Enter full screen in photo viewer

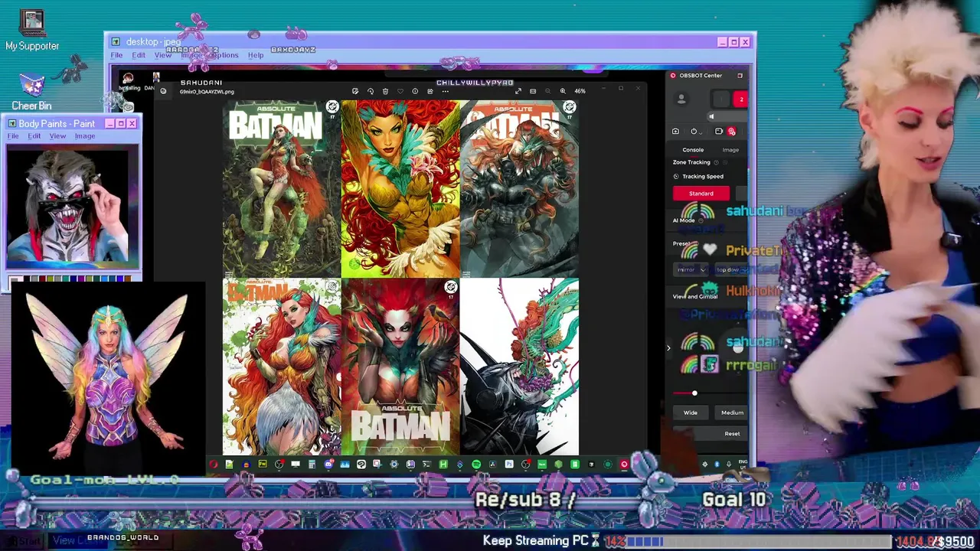(x=518, y=91)
